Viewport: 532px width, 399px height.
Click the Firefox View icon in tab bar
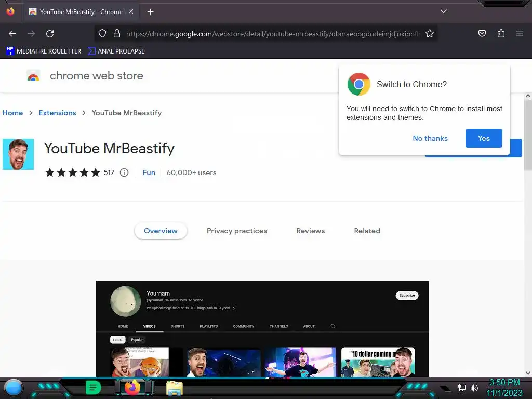pyautogui.click(x=10, y=11)
